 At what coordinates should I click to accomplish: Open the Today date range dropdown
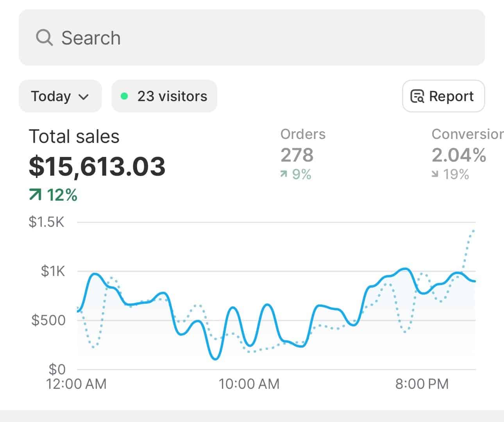tap(60, 96)
